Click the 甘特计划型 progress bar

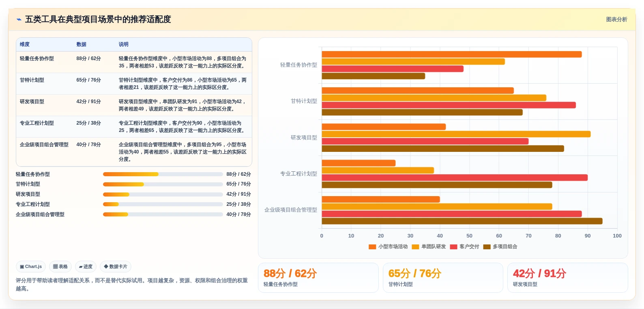coord(163,184)
